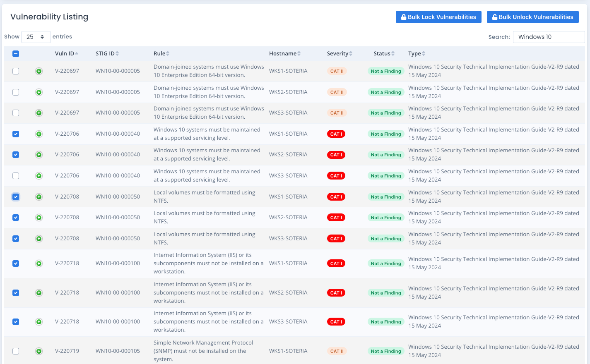The image size is (590, 364).
Task: Sort table by Severity column
Action: coord(340,53)
